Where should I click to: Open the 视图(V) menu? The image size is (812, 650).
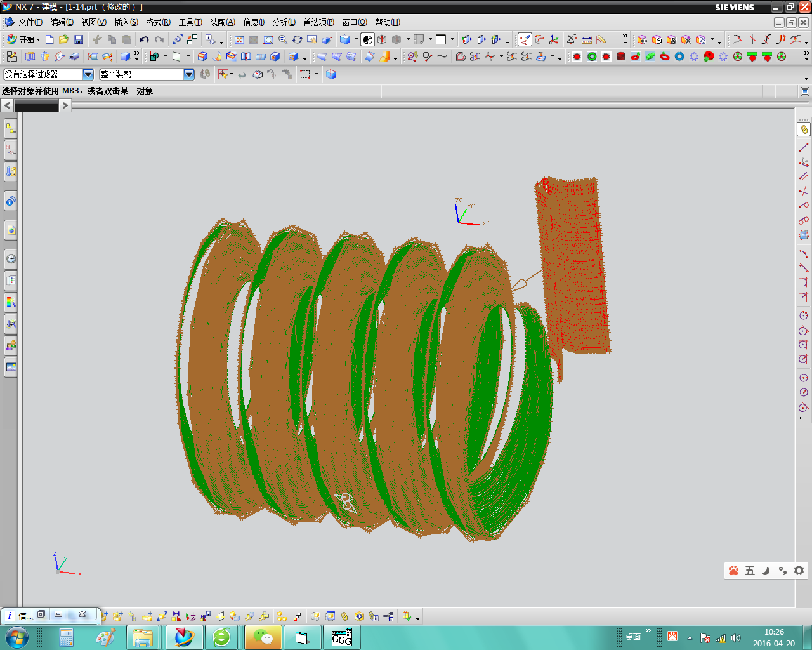[x=94, y=22]
